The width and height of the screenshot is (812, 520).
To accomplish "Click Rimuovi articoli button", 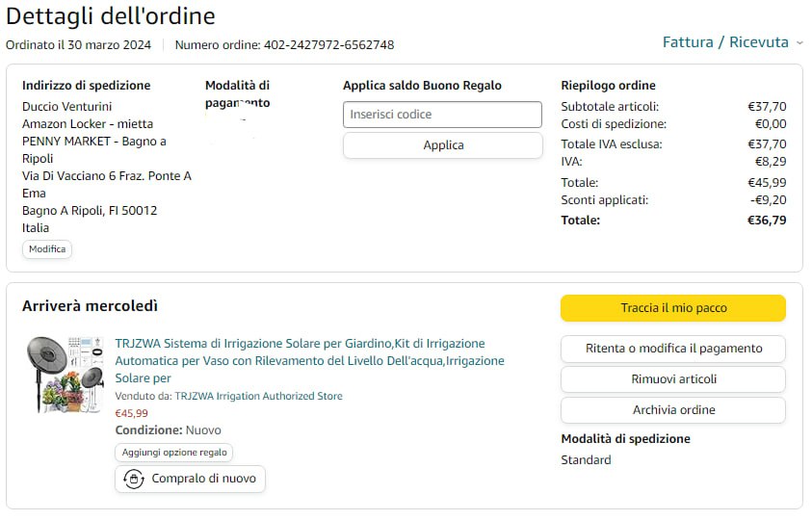I will tap(672, 379).
